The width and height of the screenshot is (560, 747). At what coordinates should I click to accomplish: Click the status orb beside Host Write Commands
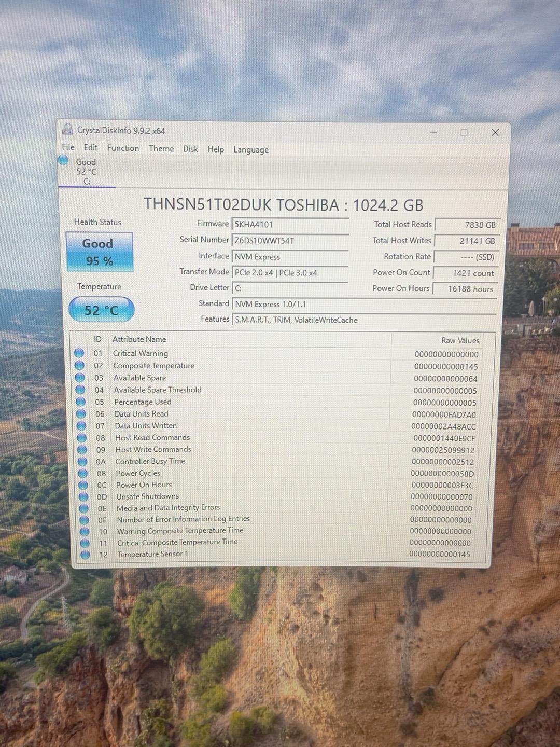pyautogui.click(x=82, y=450)
